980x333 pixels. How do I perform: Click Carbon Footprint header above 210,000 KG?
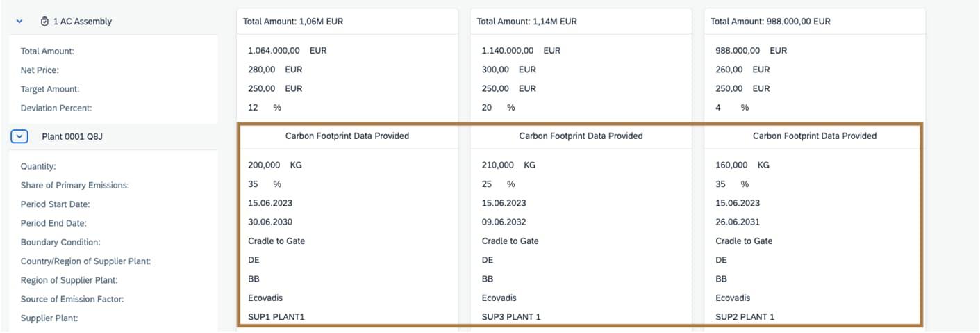click(581, 136)
